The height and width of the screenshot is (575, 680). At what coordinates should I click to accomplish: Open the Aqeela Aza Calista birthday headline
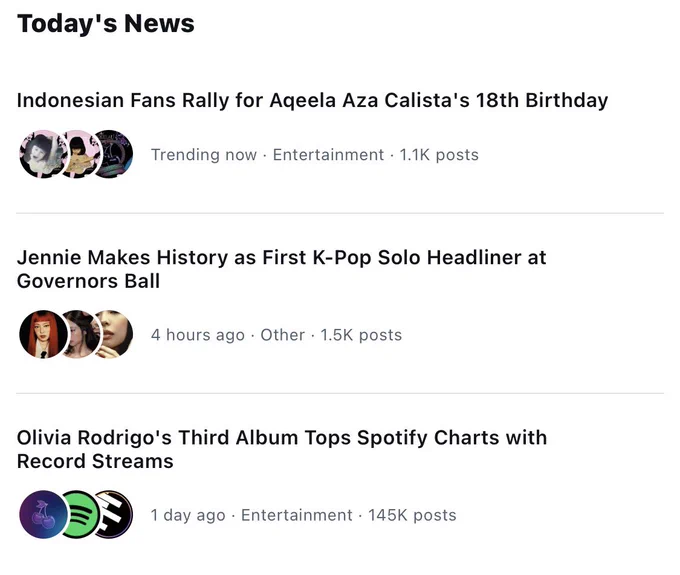[312, 100]
